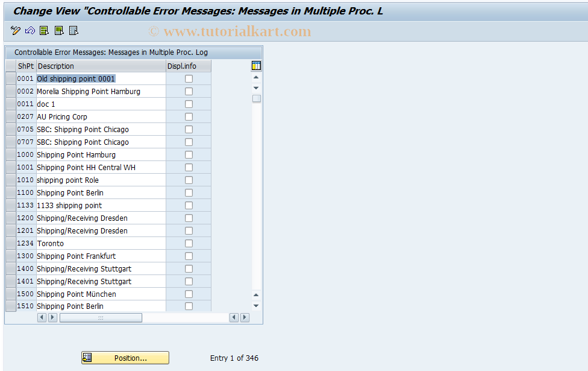588x371 pixels.
Task: Select row selector for shipping point 0001
Action: tap(11, 79)
